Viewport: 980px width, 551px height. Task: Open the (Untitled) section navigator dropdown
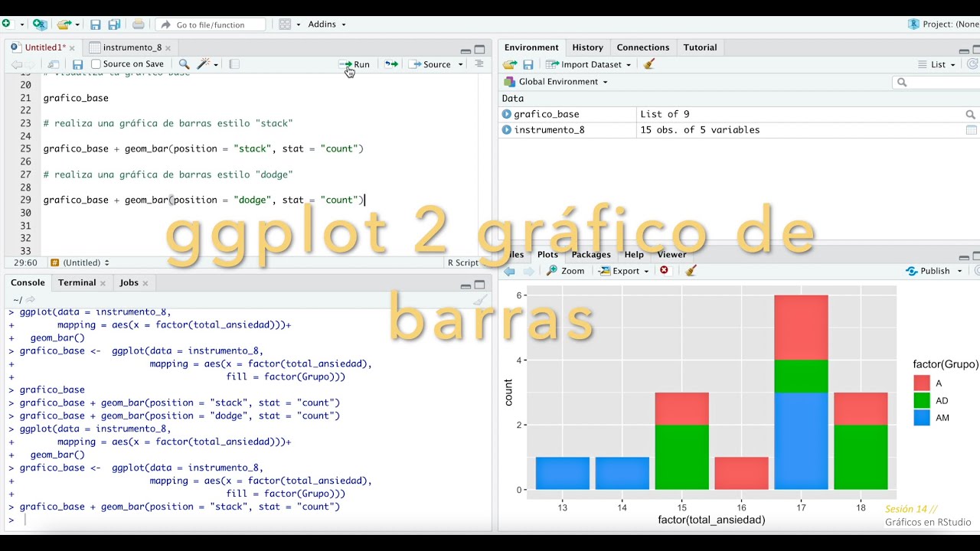86,262
